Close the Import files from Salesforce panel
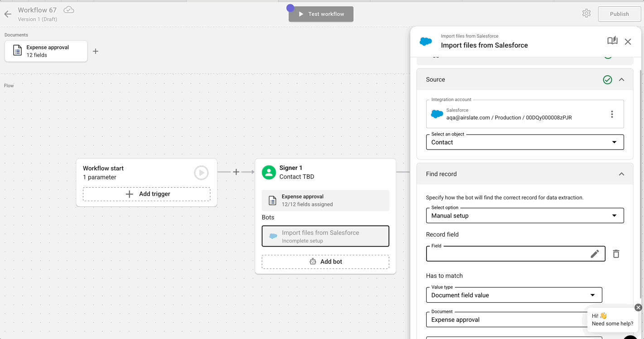644x339 pixels. pos(628,41)
